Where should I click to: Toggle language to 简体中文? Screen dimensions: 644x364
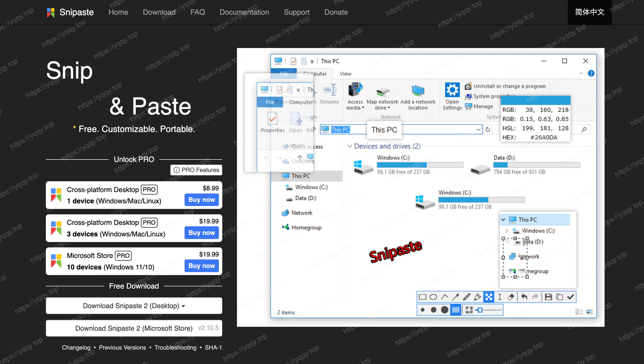point(590,12)
